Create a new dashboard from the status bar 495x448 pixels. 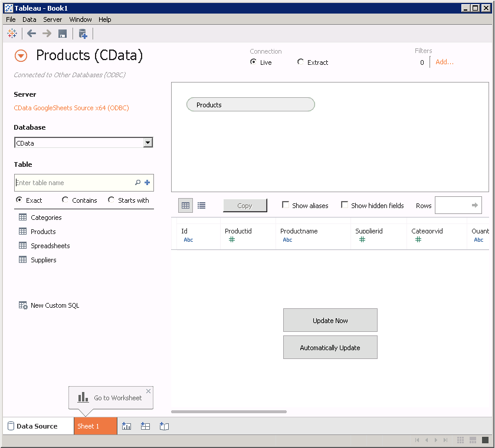(145, 426)
